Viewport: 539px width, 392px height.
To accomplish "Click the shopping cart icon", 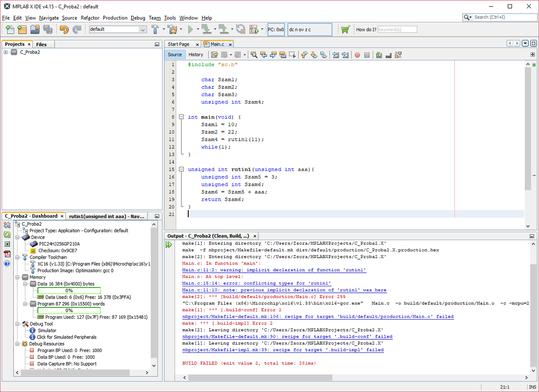I will pos(345,29).
